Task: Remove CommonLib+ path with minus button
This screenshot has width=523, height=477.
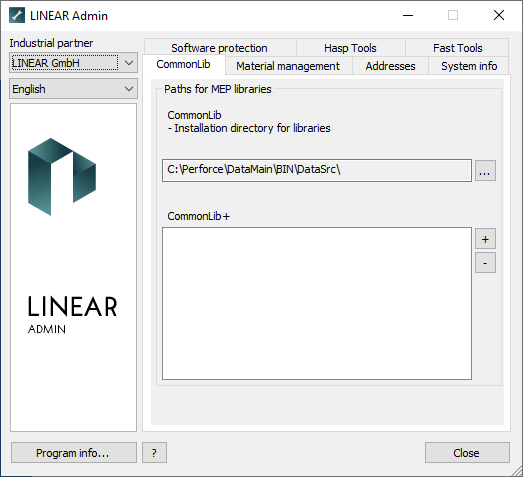Action: tap(485, 263)
